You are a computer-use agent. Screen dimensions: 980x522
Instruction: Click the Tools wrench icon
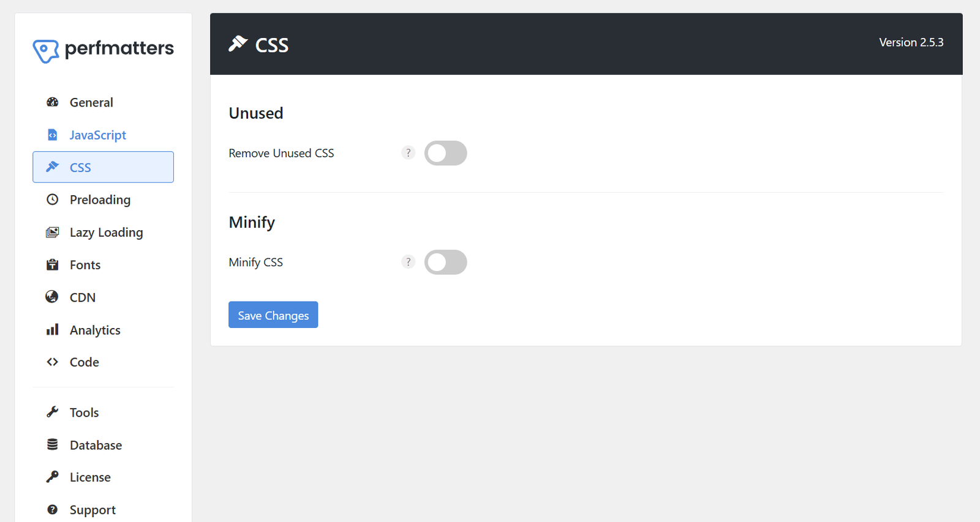pyautogui.click(x=53, y=412)
